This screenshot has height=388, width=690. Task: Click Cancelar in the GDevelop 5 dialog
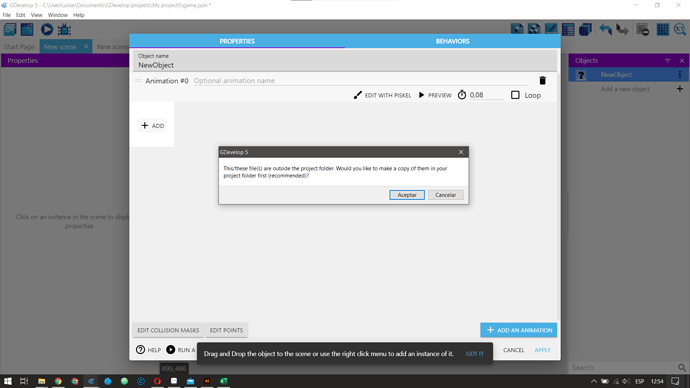445,195
